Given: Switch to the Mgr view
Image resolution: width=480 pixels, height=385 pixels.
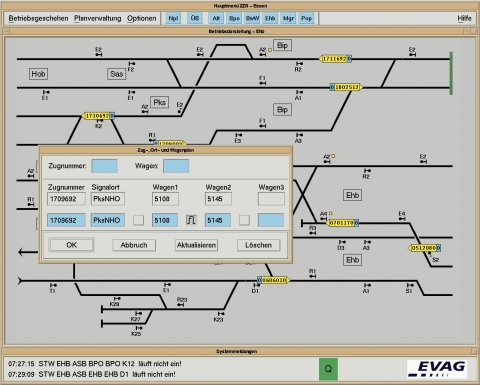Looking at the screenshot, I should pyautogui.click(x=288, y=18).
